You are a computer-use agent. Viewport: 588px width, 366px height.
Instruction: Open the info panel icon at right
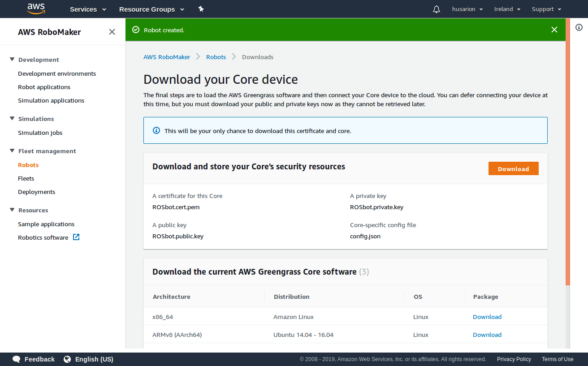579,27
